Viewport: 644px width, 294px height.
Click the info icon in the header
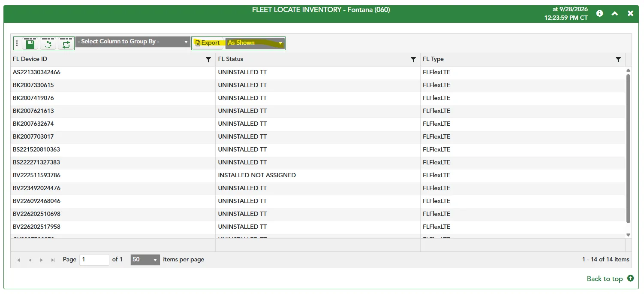[x=599, y=13]
